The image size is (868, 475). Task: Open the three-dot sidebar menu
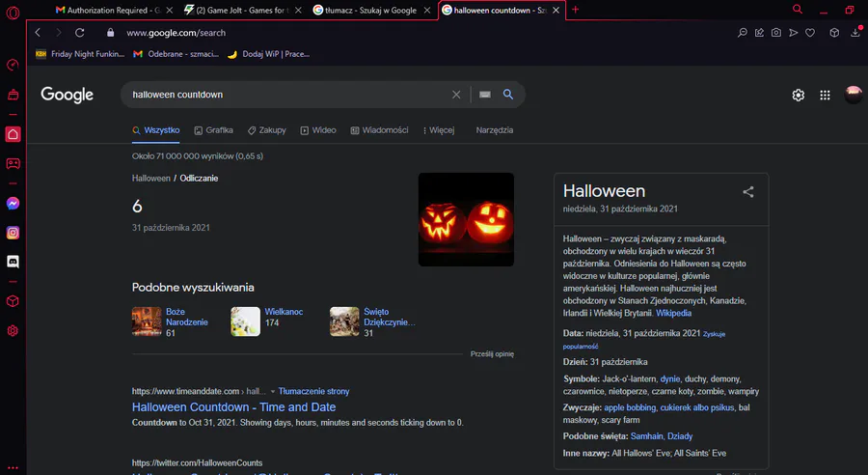[x=13, y=468]
